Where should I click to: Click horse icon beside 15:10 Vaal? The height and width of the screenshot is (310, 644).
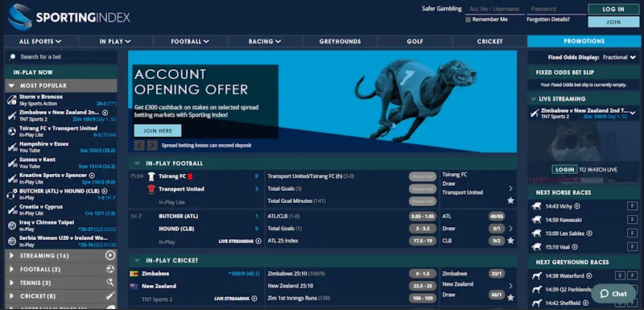coord(536,246)
